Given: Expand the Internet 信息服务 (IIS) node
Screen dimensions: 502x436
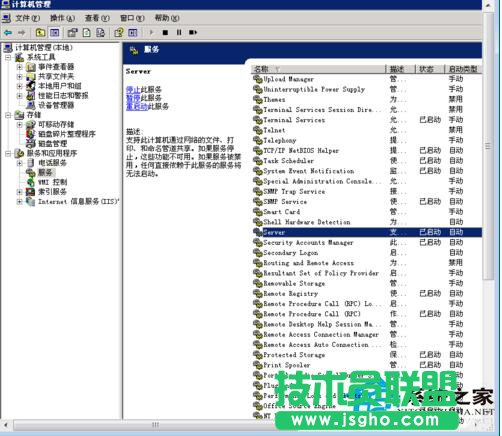Looking at the screenshot, I should (19, 202).
